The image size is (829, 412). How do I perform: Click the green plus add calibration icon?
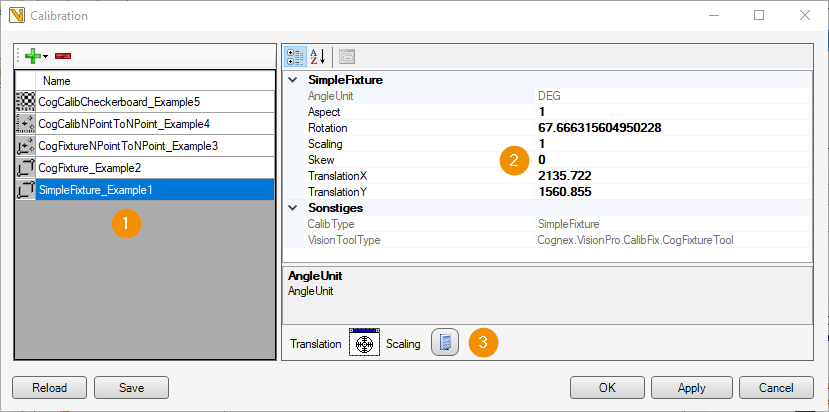(x=33, y=56)
